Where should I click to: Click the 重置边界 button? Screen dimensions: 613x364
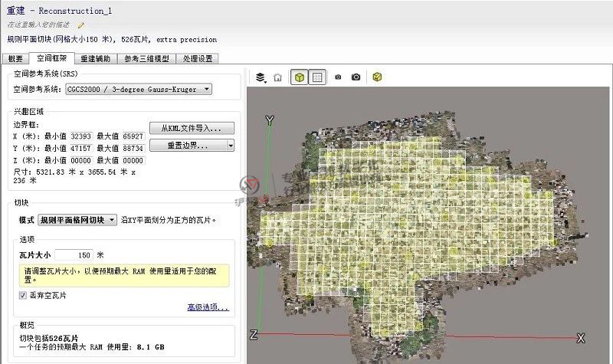click(188, 146)
